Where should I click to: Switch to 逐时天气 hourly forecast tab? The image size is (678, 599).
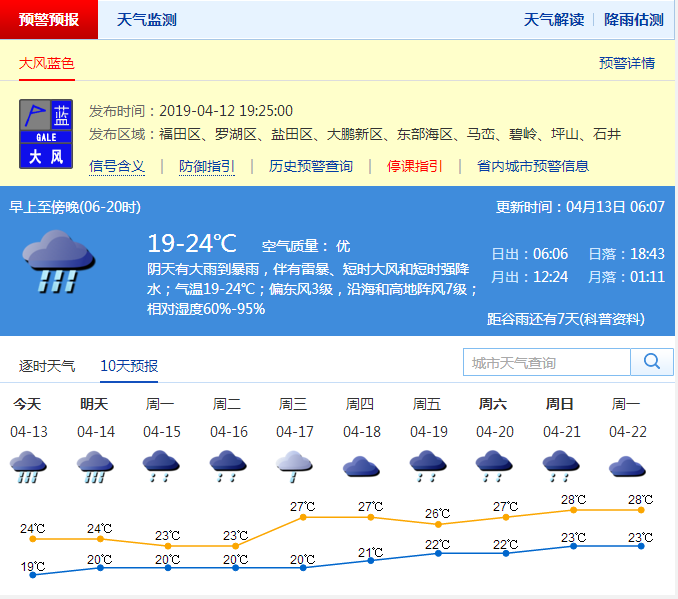click(x=47, y=366)
